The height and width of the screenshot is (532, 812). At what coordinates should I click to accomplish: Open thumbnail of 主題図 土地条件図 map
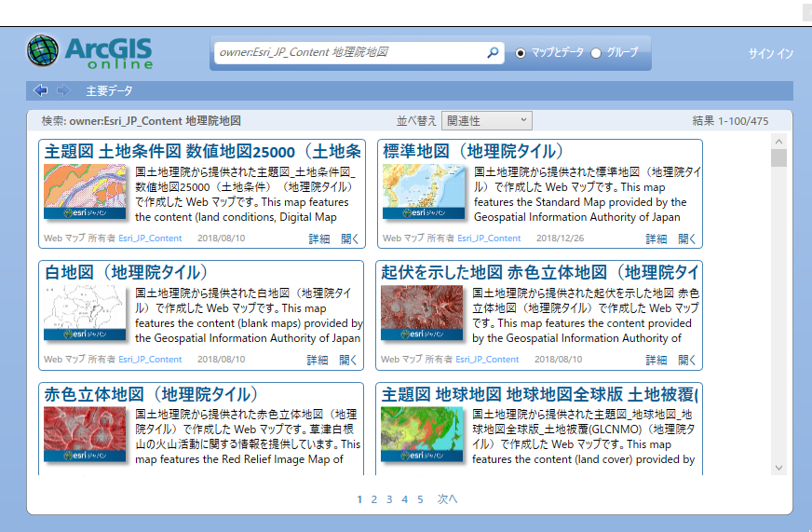85,192
